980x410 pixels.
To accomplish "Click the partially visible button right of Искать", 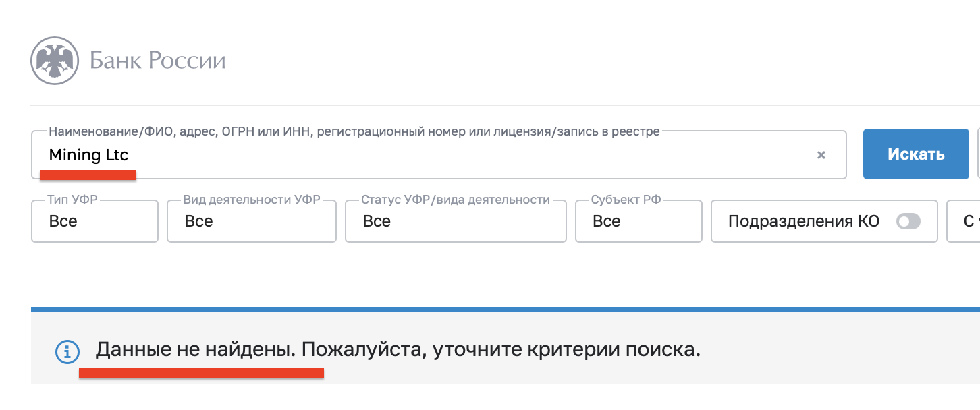I will pyautogui.click(x=978, y=155).
